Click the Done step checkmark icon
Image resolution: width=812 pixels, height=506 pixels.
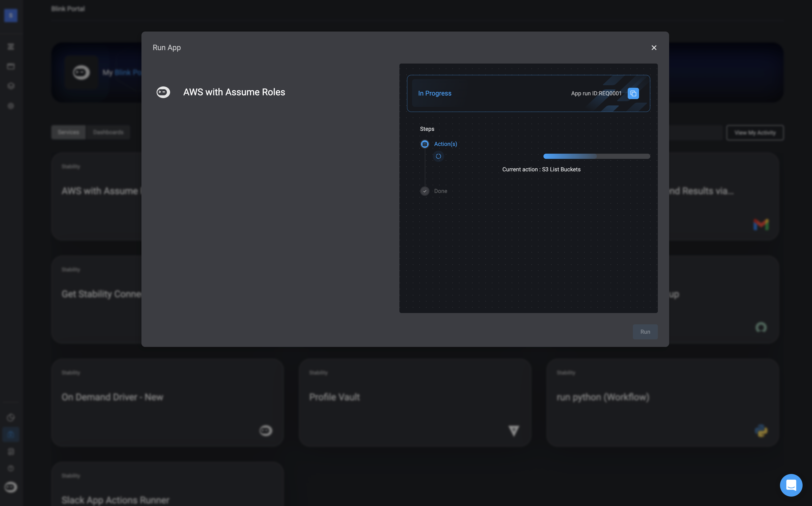(x=425, y=191)
